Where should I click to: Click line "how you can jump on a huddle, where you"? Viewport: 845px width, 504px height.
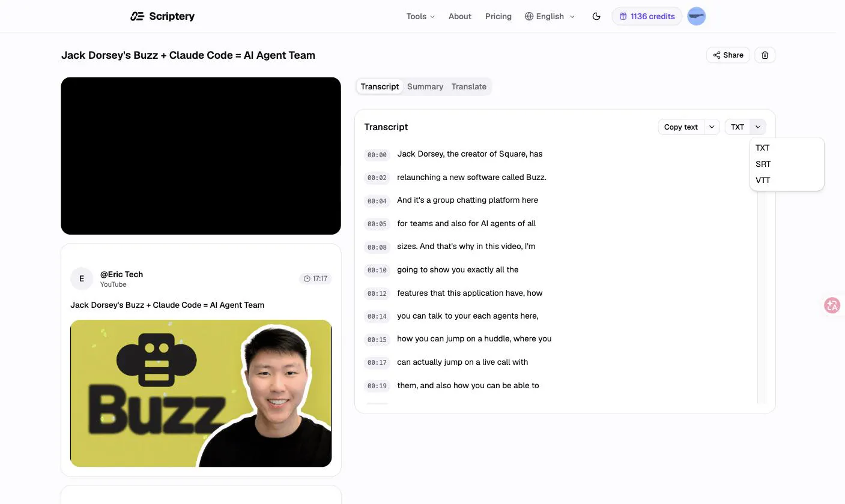tap(474, 339)
